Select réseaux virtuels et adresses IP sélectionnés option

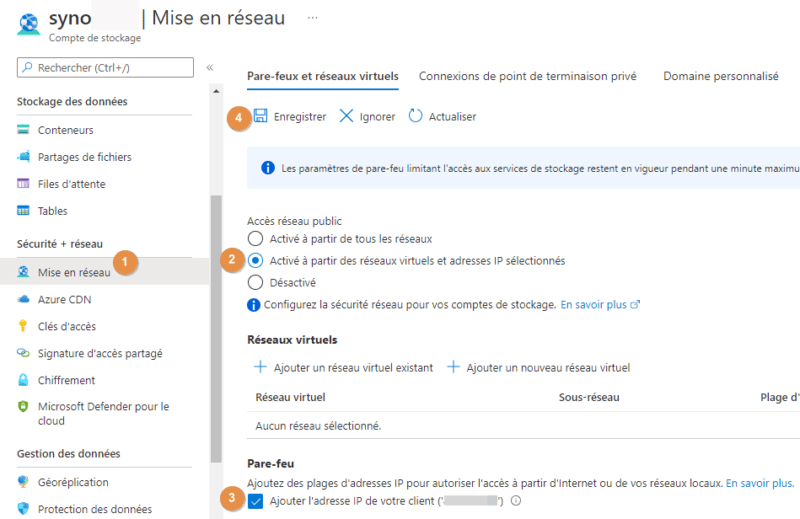click(x=255, y=260)
